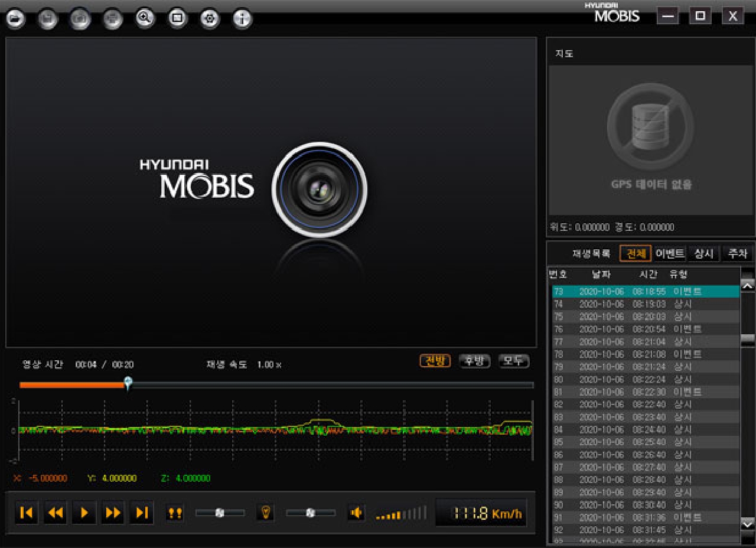Select playlist row 87 at 08:27:40
This screenshot has width=756, height=548.
tap(646, 467)
